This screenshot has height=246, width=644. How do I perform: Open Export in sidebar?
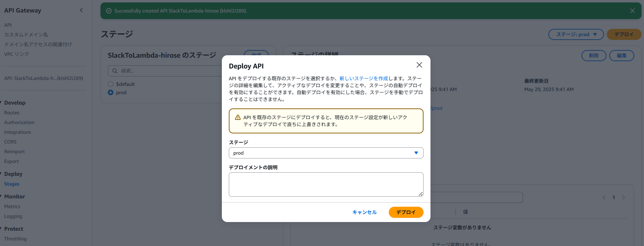[x=11, y=161]
